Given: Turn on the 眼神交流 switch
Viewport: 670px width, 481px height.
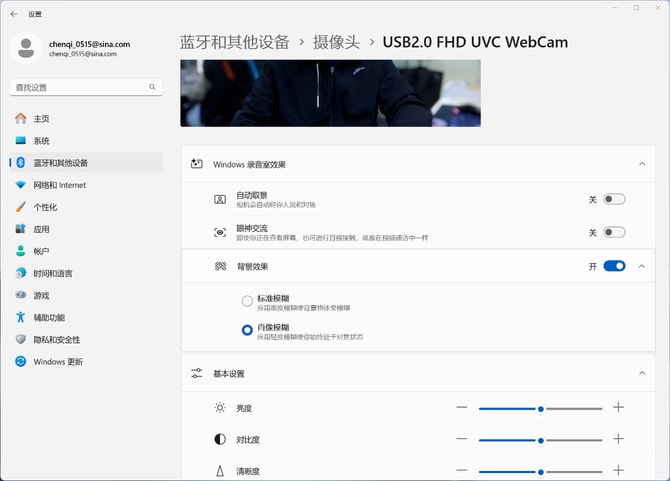Looking at the screenshot, I should pyautogui.click(x=614, y=232).
